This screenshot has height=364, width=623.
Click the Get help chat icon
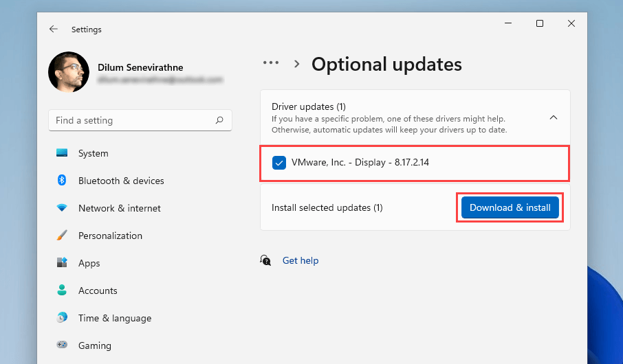pyautogui.click(x=266, y=260)
